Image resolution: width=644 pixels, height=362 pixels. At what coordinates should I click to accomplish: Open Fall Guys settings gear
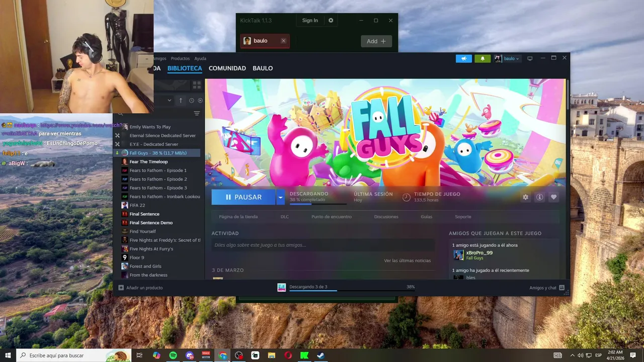click(x=525, y=197)
